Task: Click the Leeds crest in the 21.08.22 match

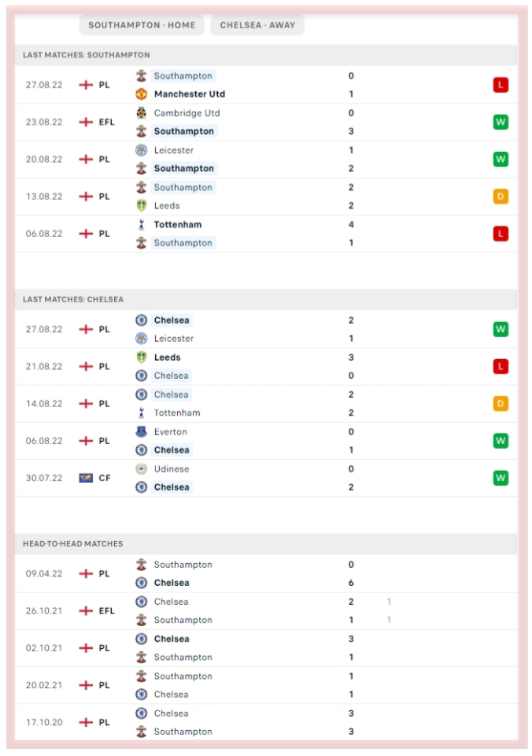Action: click(141, 358)
